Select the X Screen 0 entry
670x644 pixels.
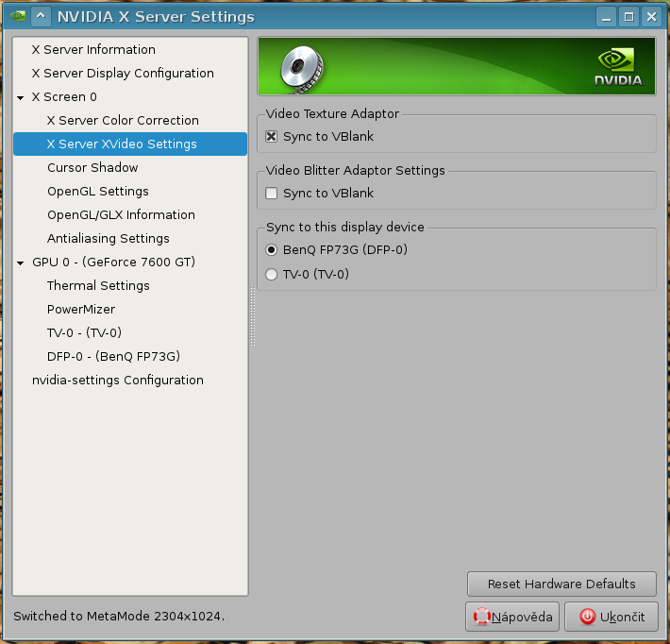tap(64, 97)
